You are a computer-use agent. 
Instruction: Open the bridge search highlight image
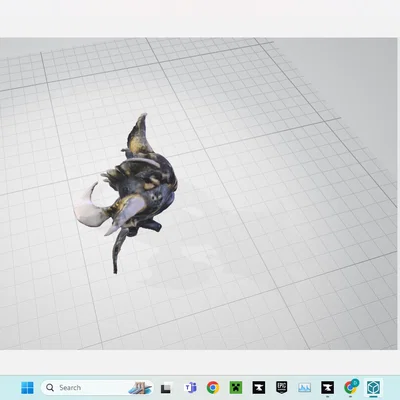pos(140,388)
